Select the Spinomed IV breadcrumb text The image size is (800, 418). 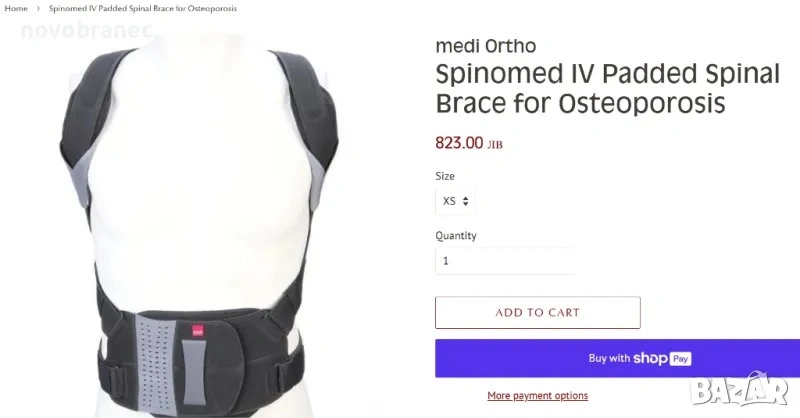pos(143,8)
